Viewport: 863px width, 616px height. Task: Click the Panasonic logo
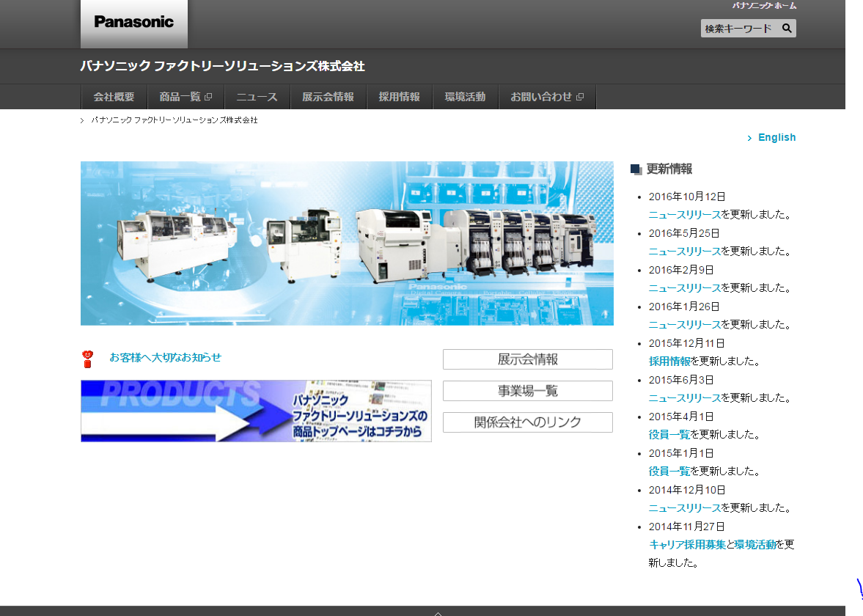click(133, 22)
